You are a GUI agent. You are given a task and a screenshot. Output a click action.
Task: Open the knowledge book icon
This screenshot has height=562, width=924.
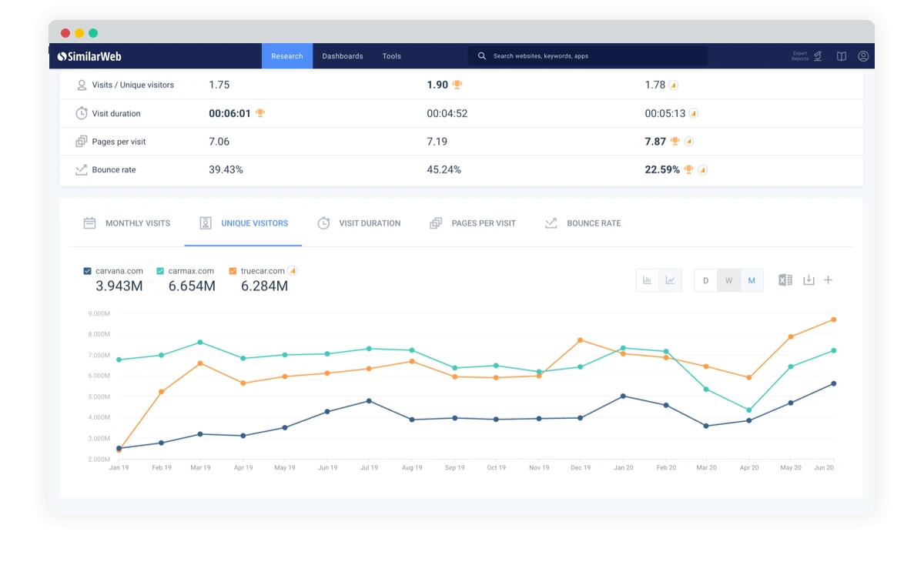[842, 56]
